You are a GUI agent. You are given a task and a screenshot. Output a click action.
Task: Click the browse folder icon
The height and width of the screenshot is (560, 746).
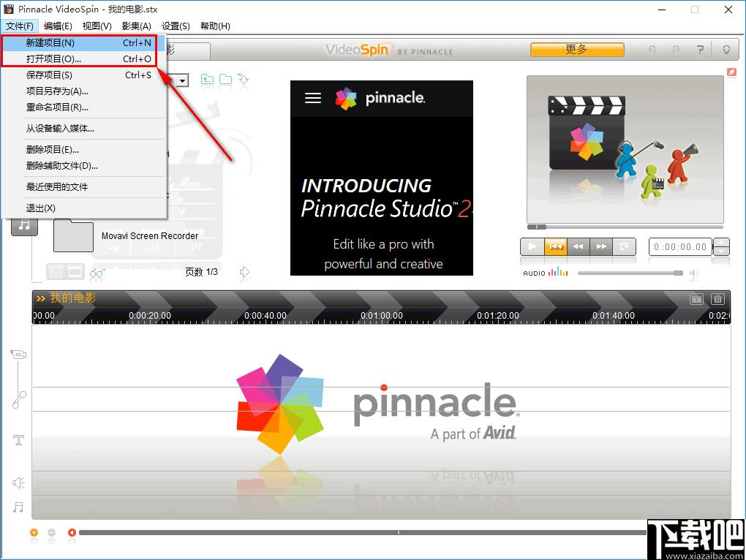(x=225, y=80)
